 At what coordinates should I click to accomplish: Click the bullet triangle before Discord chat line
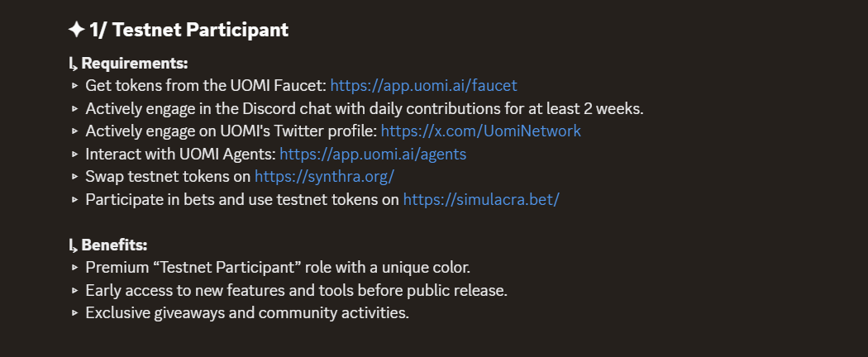pos(75,108)
